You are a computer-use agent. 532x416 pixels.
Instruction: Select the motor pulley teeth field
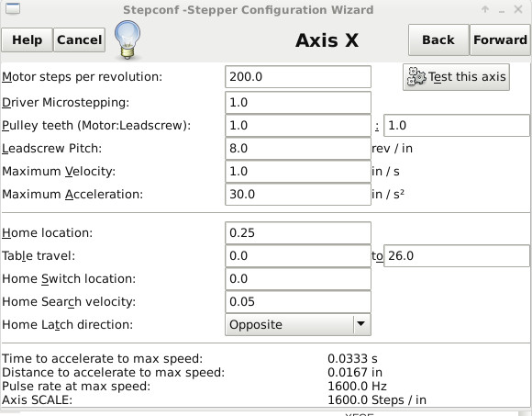298,126
